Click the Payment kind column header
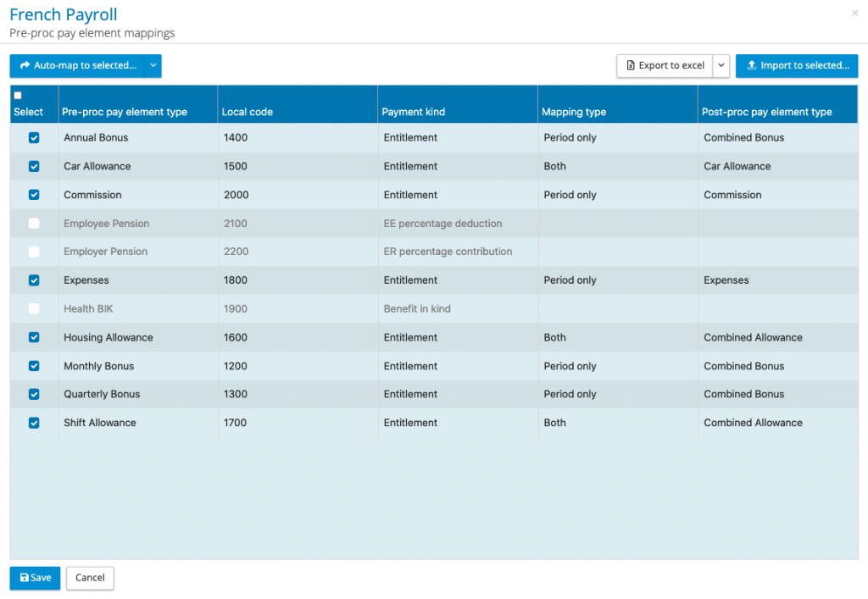 coord(414,112)
